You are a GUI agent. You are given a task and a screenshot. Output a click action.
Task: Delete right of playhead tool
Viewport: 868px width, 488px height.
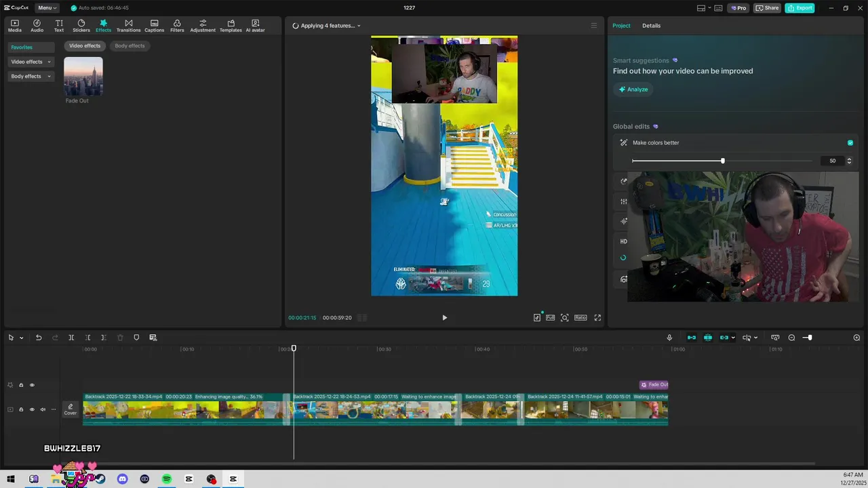(x=103, y=338)
